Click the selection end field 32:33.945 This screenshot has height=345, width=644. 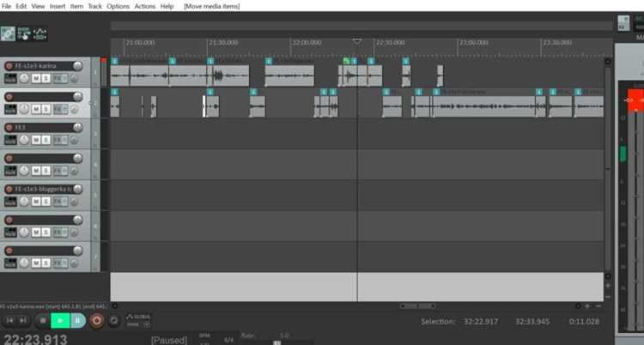point(532,321)
